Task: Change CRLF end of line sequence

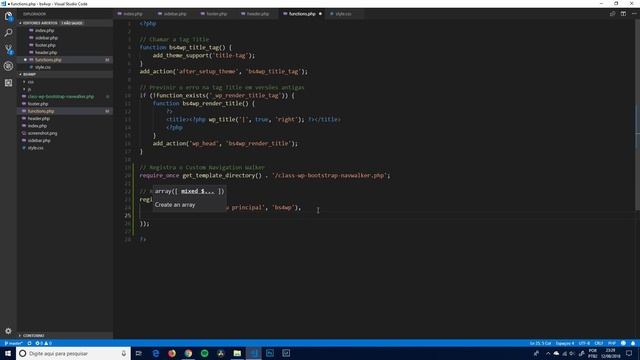Action: point(599,343)
